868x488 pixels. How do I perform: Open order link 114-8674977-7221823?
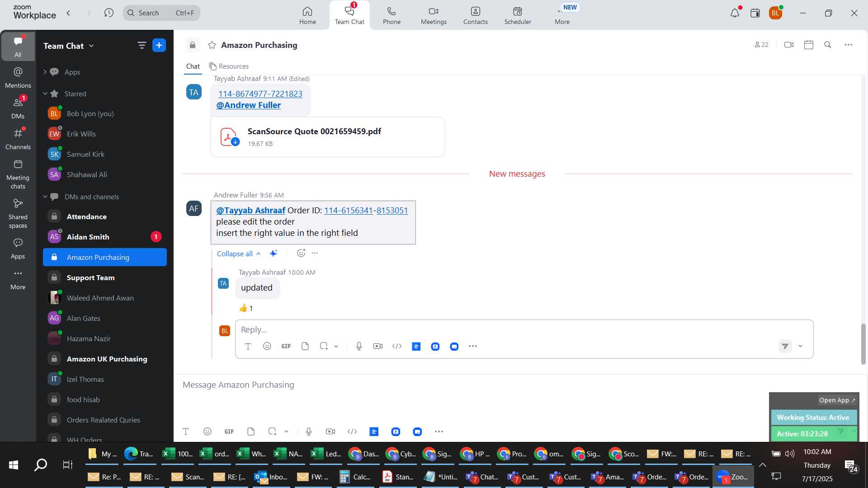(260, 94)
